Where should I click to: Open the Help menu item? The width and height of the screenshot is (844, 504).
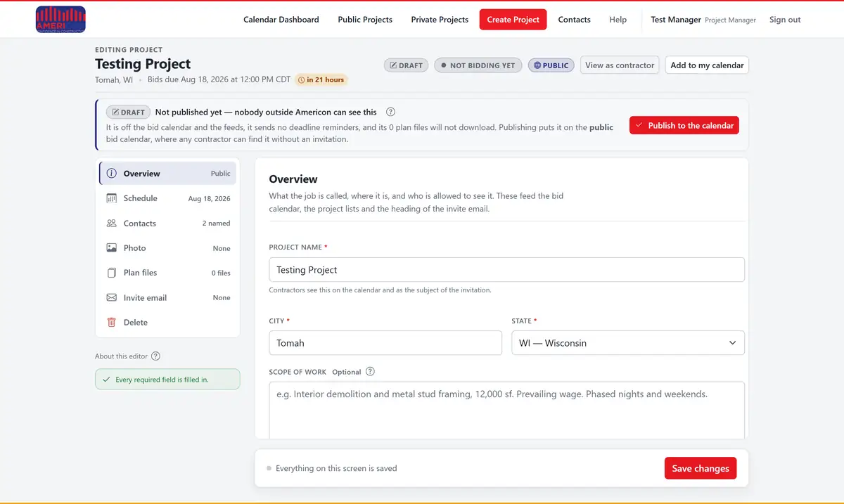[618, 20]
